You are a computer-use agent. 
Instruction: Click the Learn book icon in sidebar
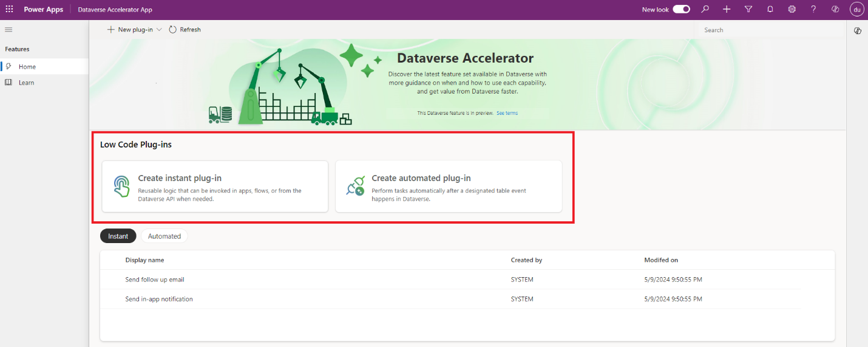pyautogui.click(x=8, y=83)
